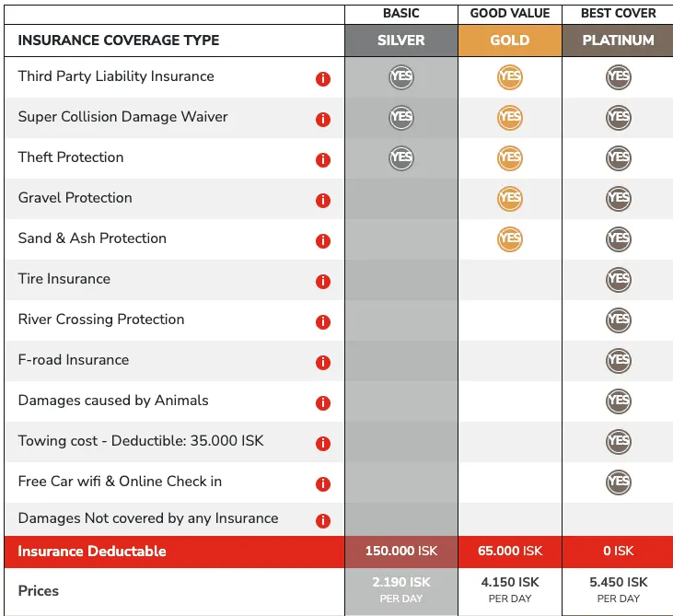Viewport: 673px width, 616px height.
Task: Click River Crossing Protection info icon
Action: [x=323, y=322]
